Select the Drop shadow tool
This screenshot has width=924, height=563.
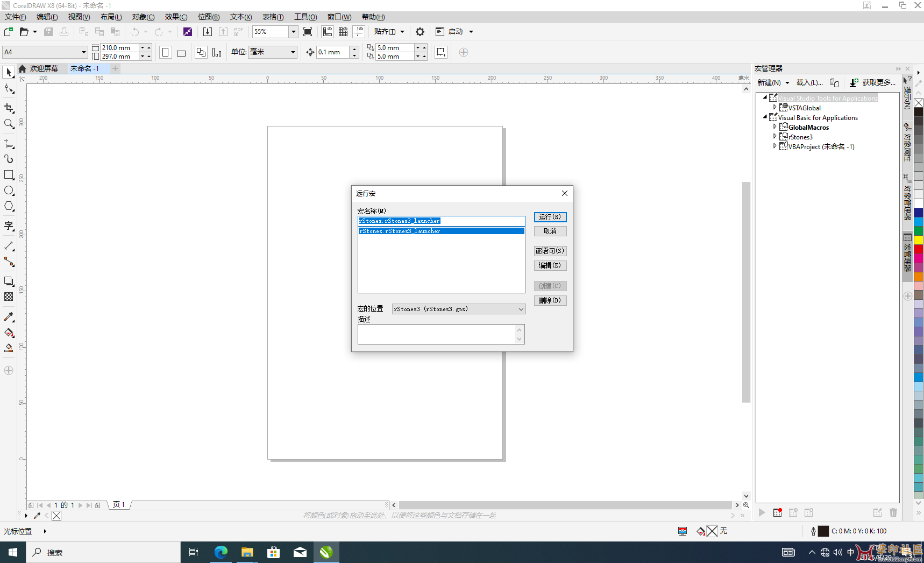(9, 281)
